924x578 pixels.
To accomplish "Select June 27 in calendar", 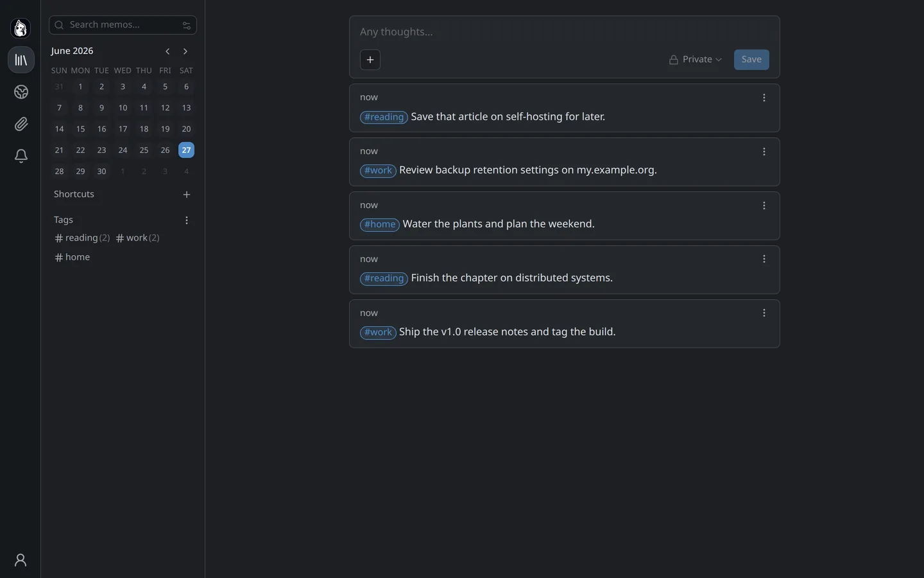I will coord(186,150).
